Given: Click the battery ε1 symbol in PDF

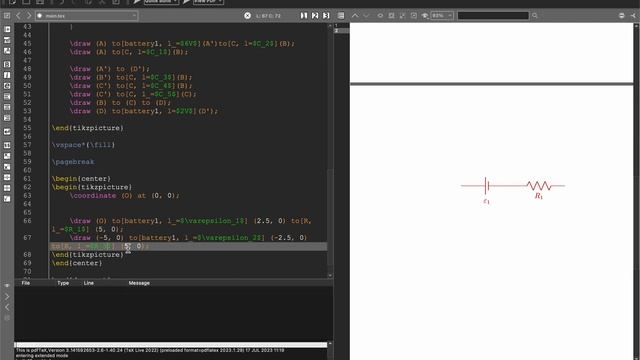Looking at the screenshot, I should tap(486, 186).
